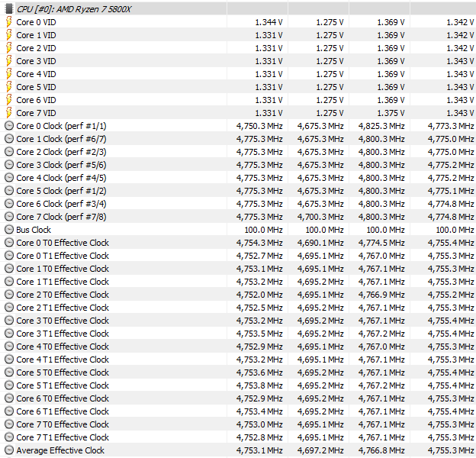
Task: Select Core 0 Clock (perf #1/1) label
Action: [x=61, y=126]
